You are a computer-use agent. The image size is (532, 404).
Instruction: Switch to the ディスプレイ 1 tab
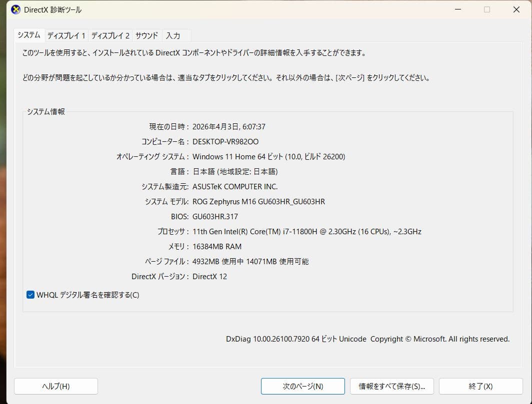pos(66,35)
